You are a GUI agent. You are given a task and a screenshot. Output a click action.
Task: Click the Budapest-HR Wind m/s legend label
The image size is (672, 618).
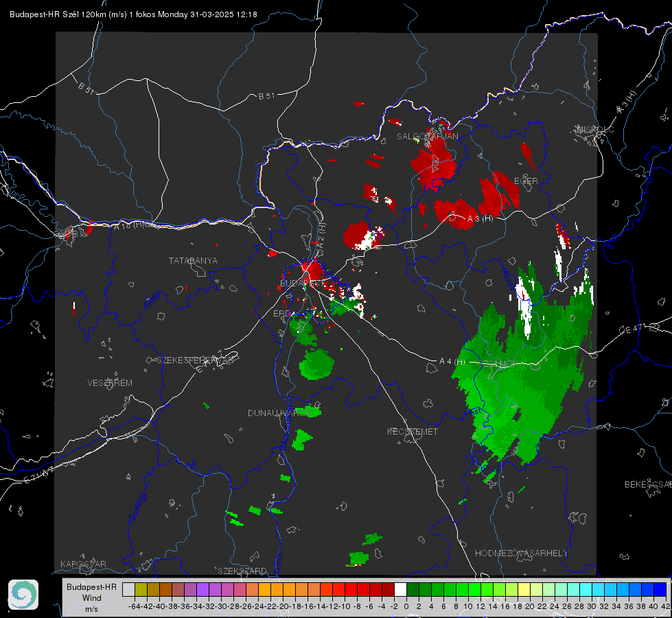91,598
